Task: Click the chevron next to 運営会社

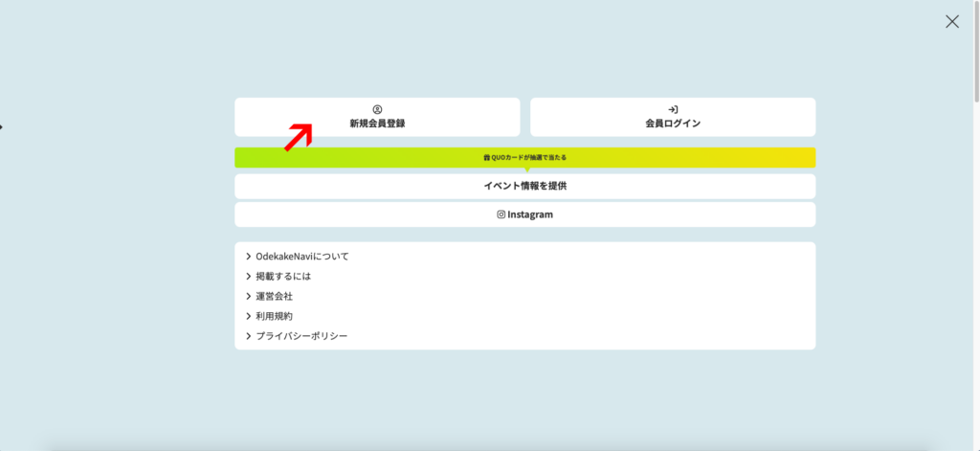Action: tap(249, 297)
